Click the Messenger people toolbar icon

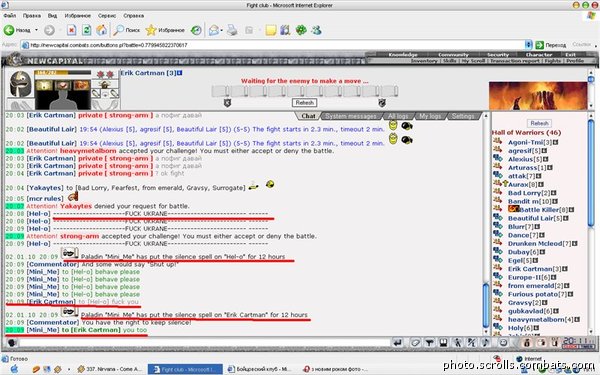316,30
